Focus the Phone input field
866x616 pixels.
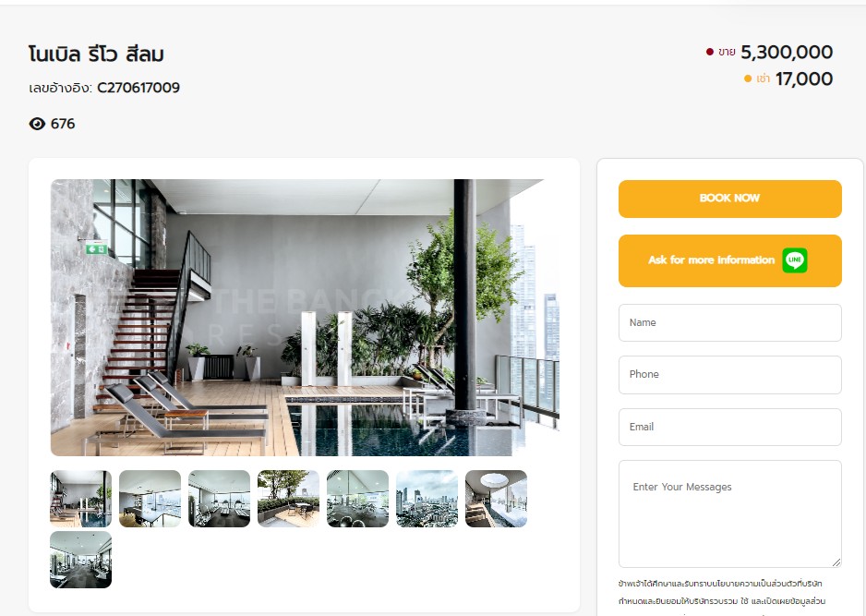coord(729,375)
